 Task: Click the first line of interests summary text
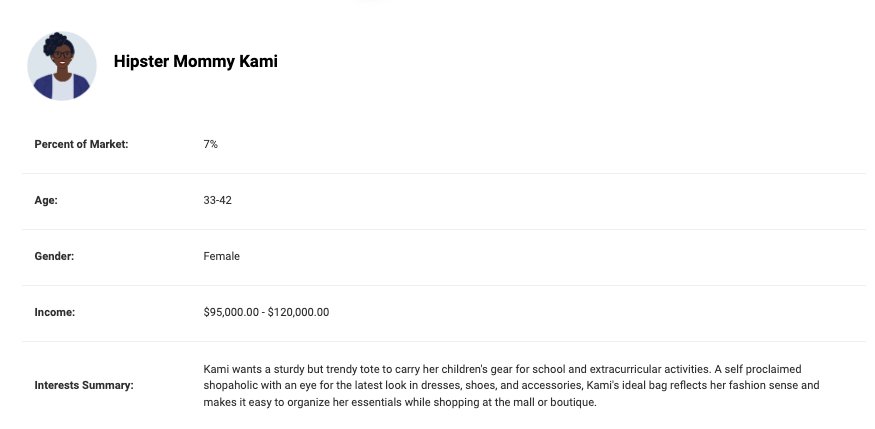point(502,369)
